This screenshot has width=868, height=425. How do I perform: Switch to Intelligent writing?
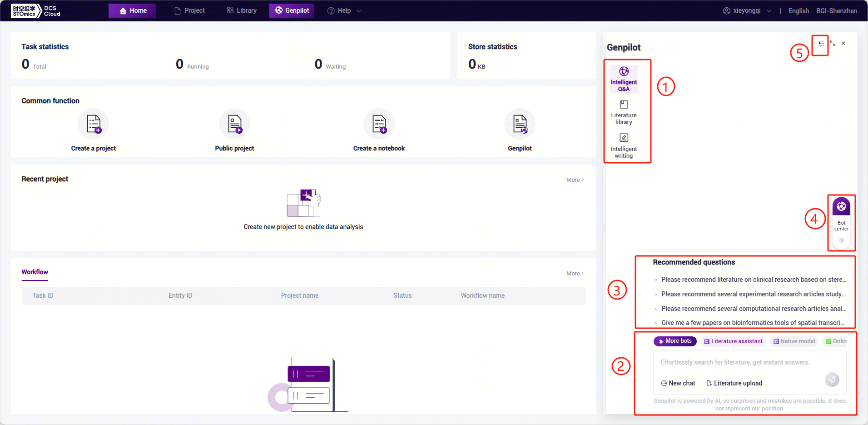624,145
